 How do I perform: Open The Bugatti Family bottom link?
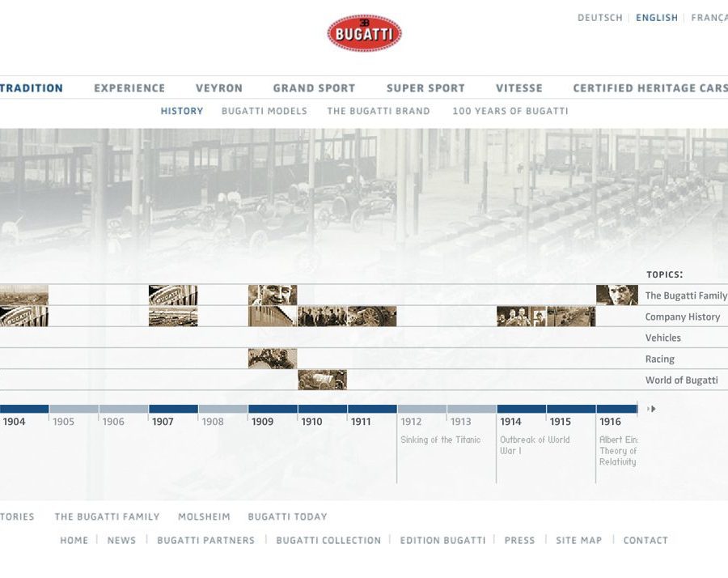108,516
